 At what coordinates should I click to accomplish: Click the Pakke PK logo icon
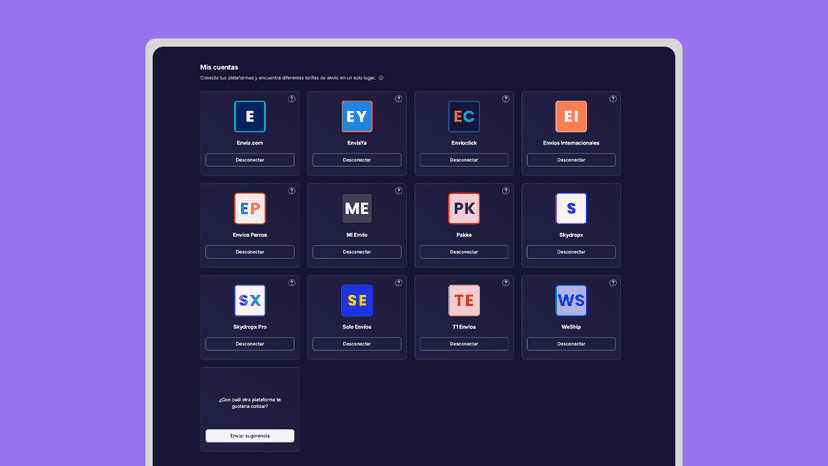pyautogui.click(x=464, y=208)
